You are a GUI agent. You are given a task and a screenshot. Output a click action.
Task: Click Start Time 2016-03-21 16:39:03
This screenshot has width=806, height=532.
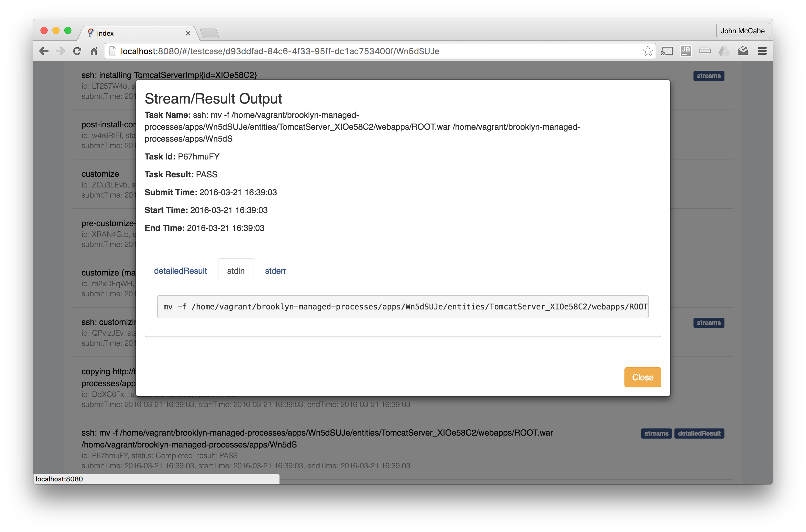click(x=206, y=210)
